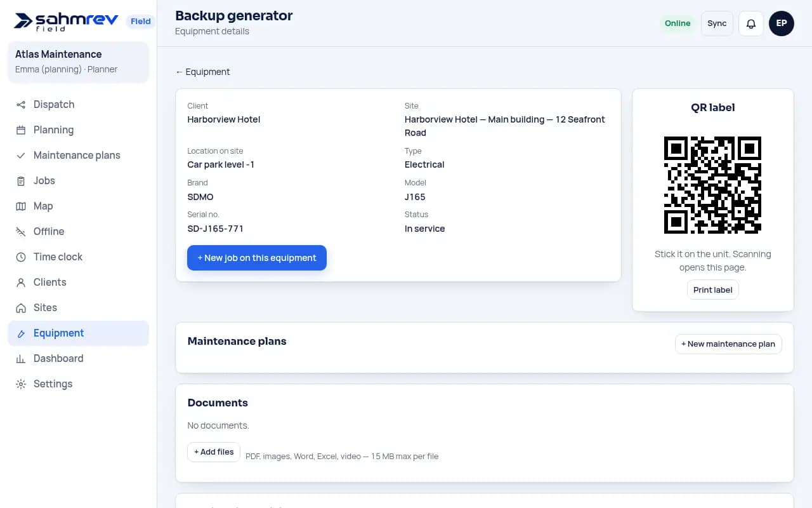Click the QR code image

(713, 185)
